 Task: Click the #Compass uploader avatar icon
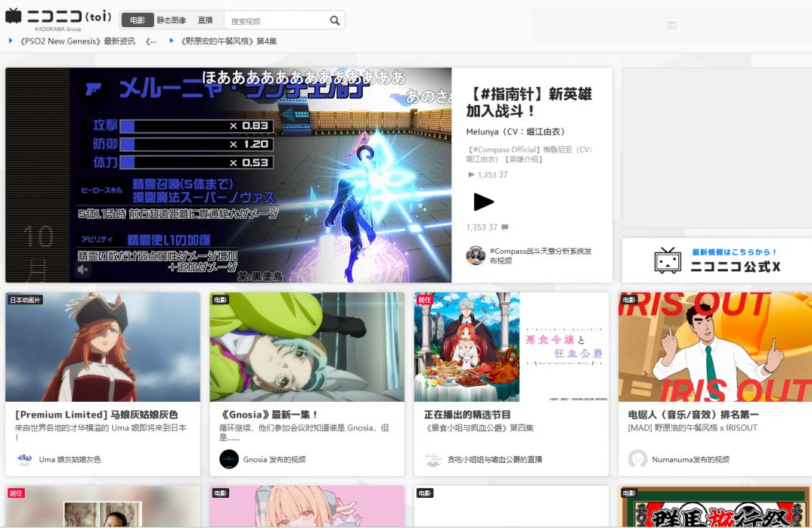[476, 255]
